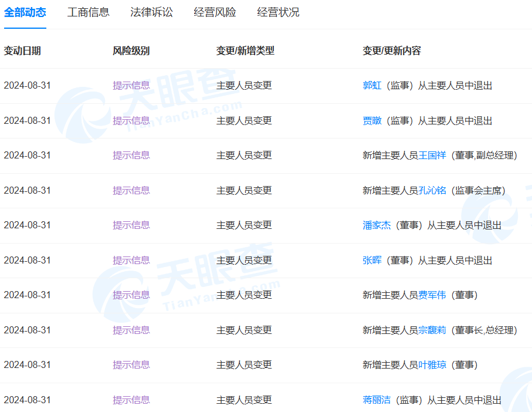532x412 pixels.
Task: Return to the 全部动态 tab
Action: click(x=24, y=12)
